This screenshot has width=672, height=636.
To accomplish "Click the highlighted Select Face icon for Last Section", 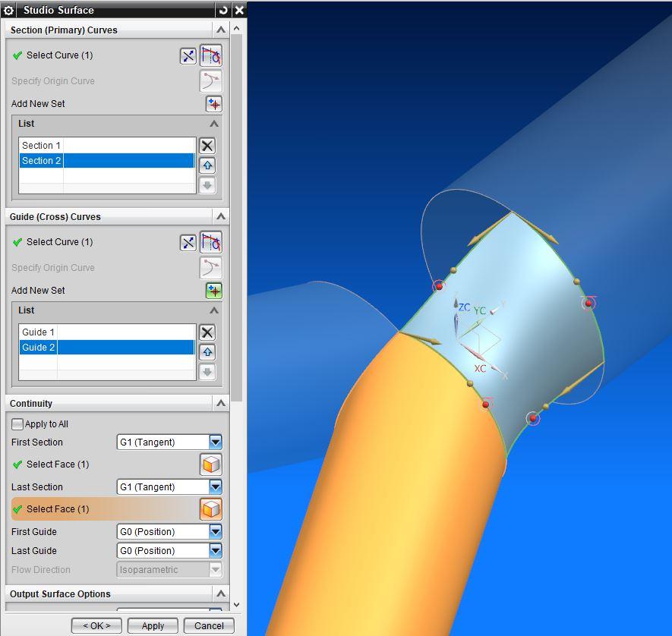I will [210, 508].
